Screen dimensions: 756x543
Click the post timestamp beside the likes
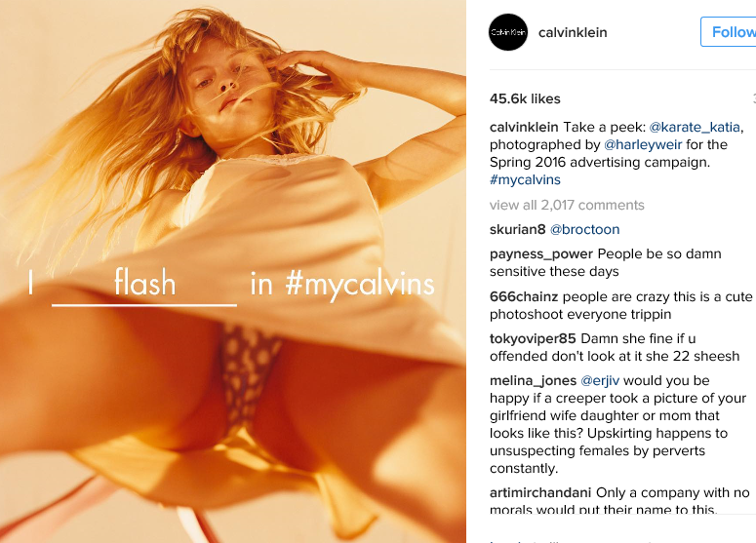(754, 98)
